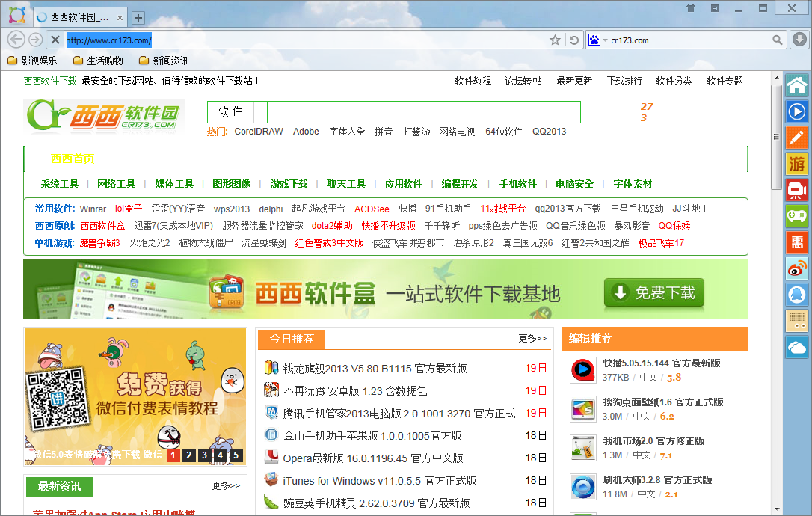This screenshot has height=516, width=812.
Task: Open the 游戏下载 category
Action: [289, 184]
